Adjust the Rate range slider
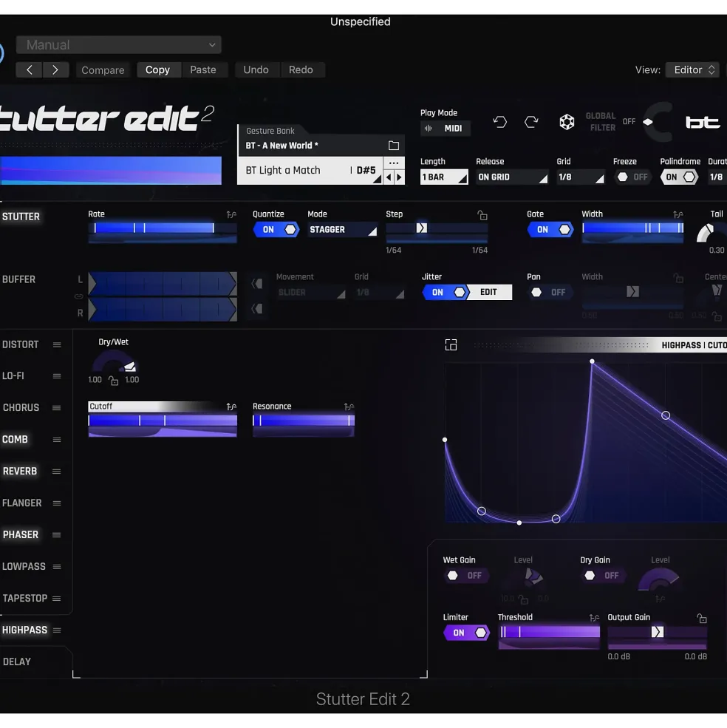This screenshot has height=728, width=727. tap(163, 228)
